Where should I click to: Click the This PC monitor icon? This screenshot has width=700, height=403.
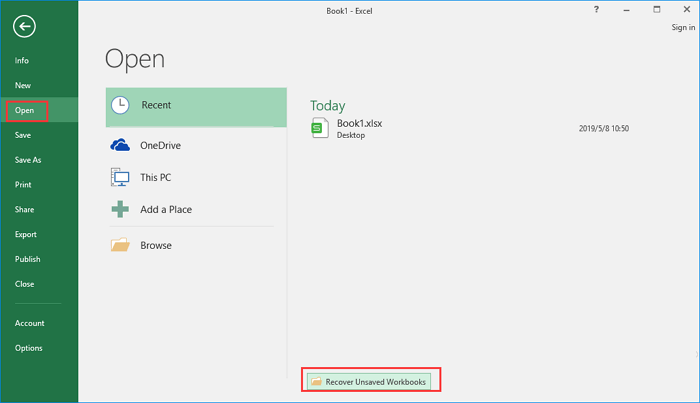coord(121,178)
